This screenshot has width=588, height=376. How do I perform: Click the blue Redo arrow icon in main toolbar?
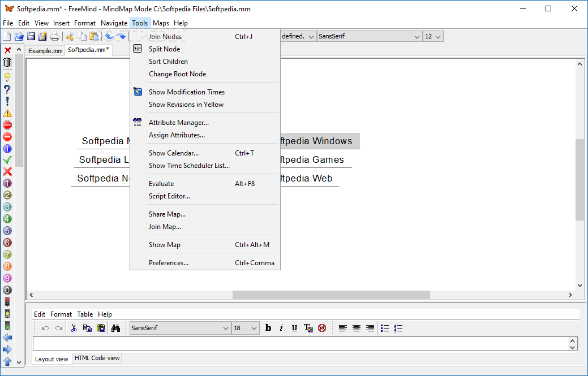pos(121,36)
